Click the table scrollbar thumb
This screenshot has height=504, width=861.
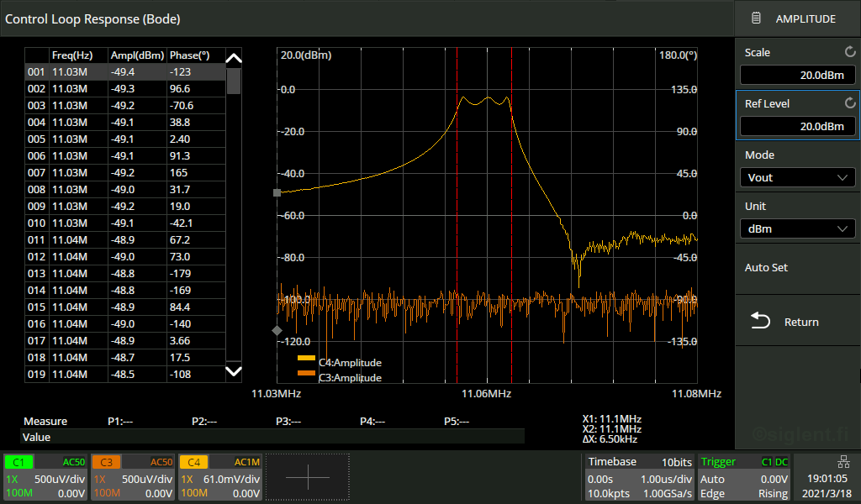click(x=234, y=81)
